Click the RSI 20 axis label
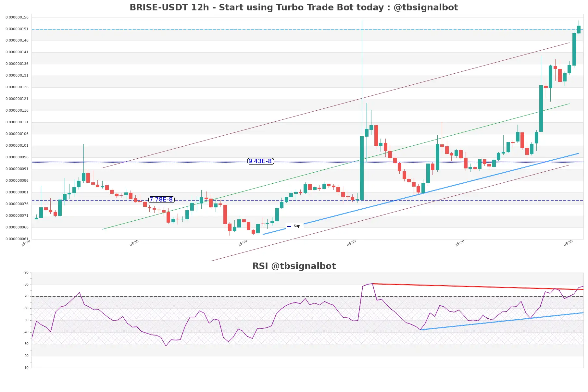 point(26,356)
